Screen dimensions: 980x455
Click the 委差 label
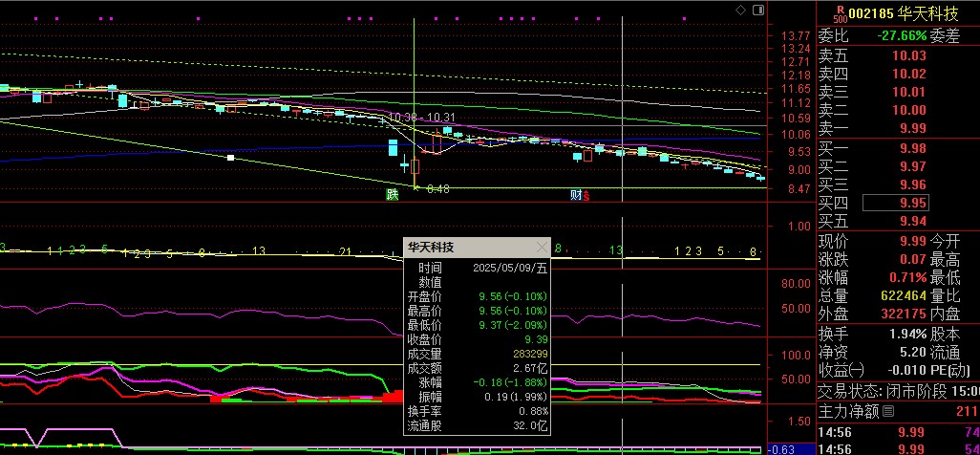(x=945, y=36)
